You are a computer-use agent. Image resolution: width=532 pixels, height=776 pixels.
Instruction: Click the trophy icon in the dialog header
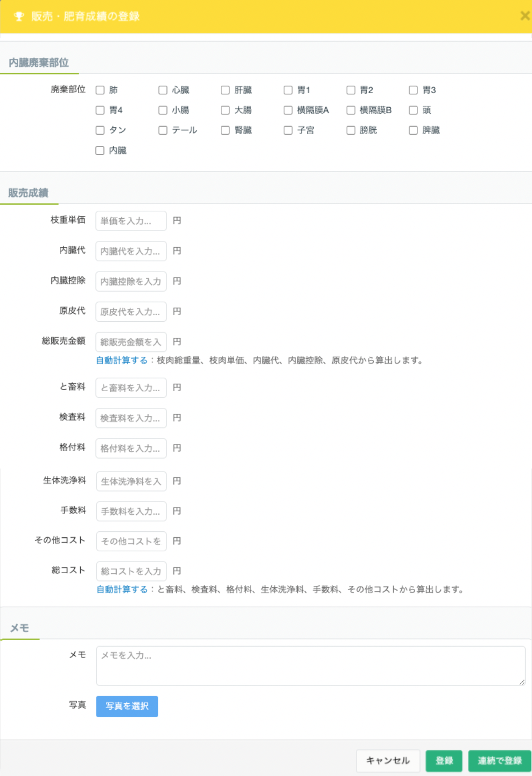pyautogui.click(x=19, y=17)
